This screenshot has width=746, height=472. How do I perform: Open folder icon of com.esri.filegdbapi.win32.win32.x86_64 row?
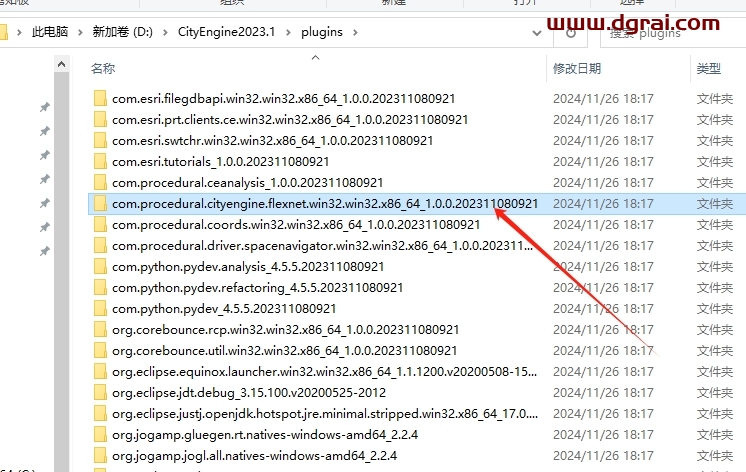click(x=100, y=98)
